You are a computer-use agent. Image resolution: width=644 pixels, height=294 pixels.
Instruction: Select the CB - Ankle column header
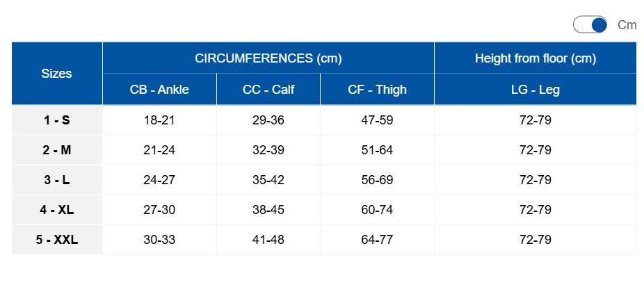159,90
